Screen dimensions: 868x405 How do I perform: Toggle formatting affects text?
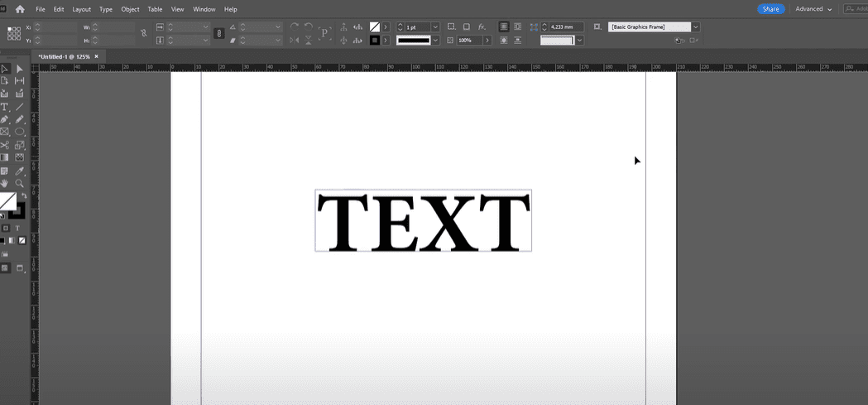pyautogui.click(x=17, y=228)
